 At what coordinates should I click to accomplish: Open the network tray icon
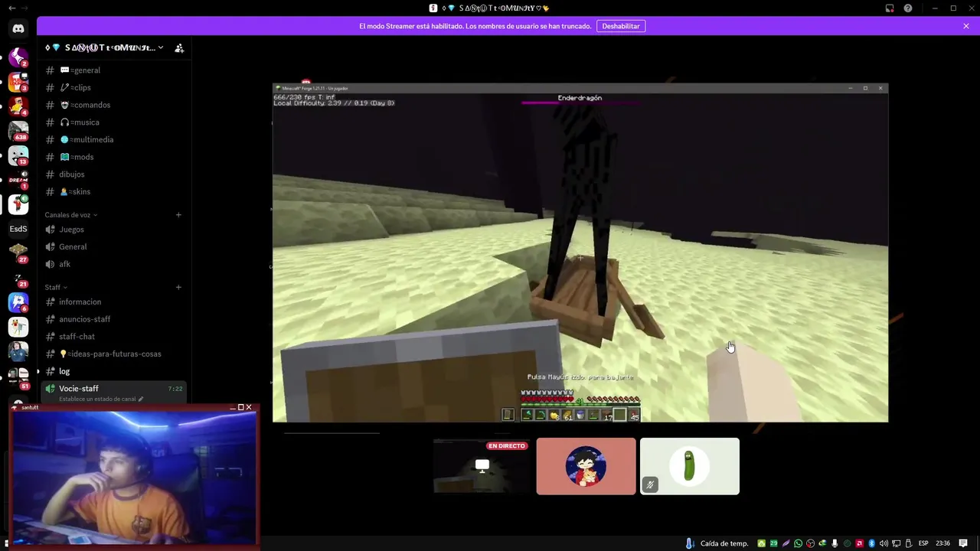[896, 543]
